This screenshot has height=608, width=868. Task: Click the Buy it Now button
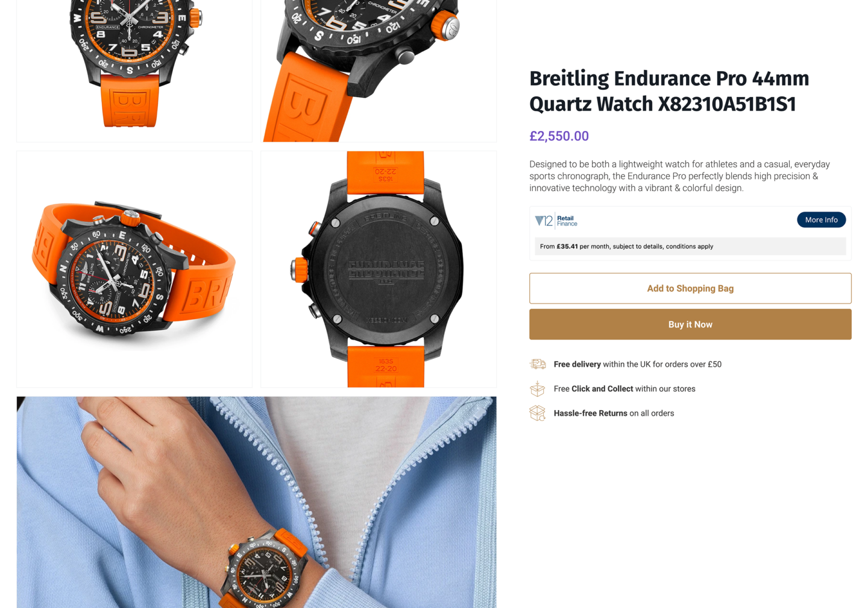coord(690,325)
